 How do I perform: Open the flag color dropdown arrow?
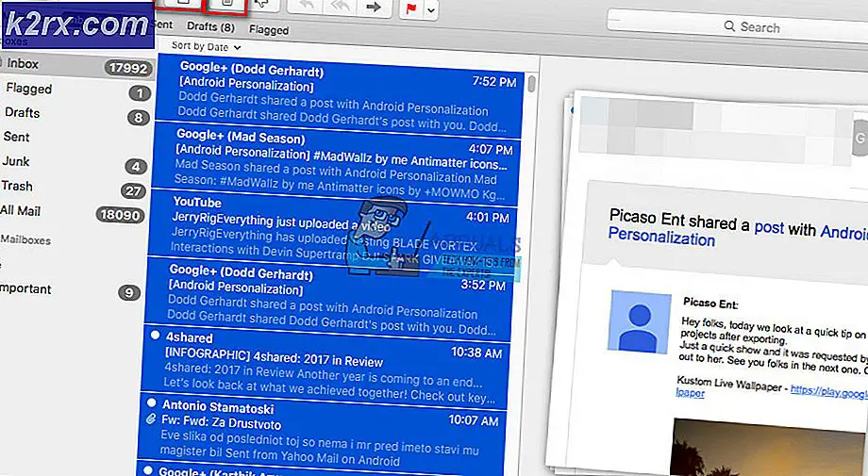point(431,10)
